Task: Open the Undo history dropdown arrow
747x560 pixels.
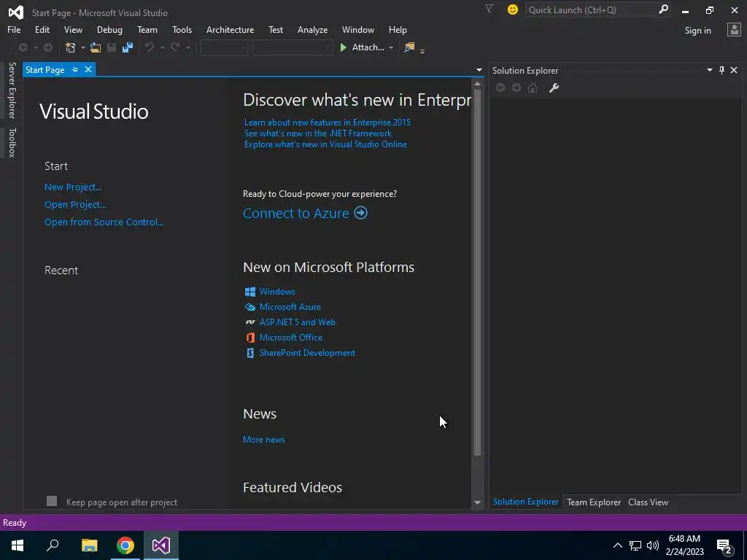Action: pyautogui.click(x=162, y=47)
